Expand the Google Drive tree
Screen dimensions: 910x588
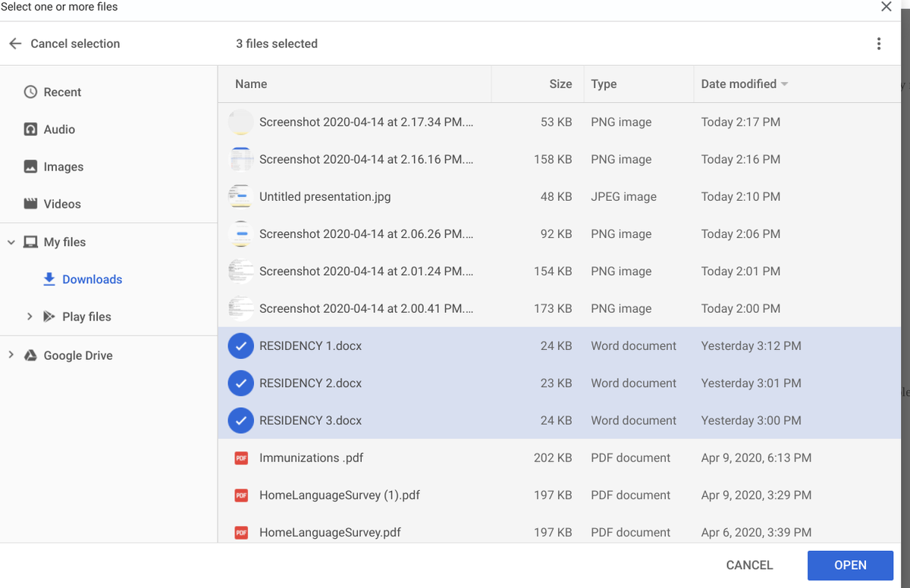[x=11, y=355]
